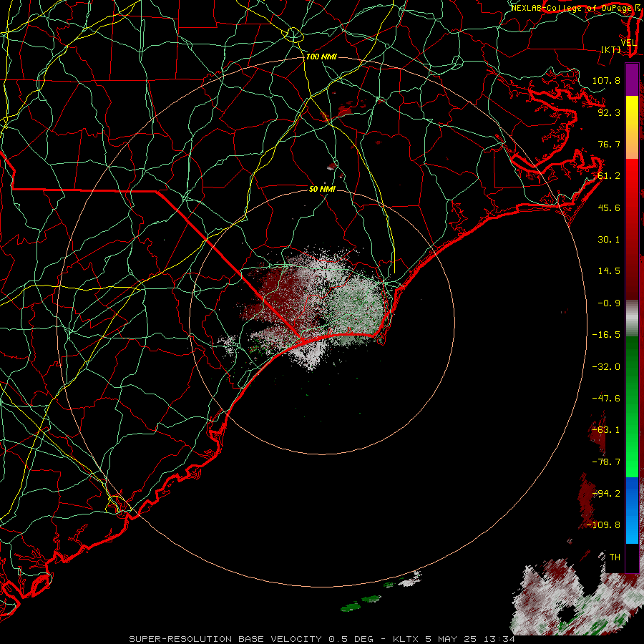Click the -63.1 velocity scale value

(606, 430)
